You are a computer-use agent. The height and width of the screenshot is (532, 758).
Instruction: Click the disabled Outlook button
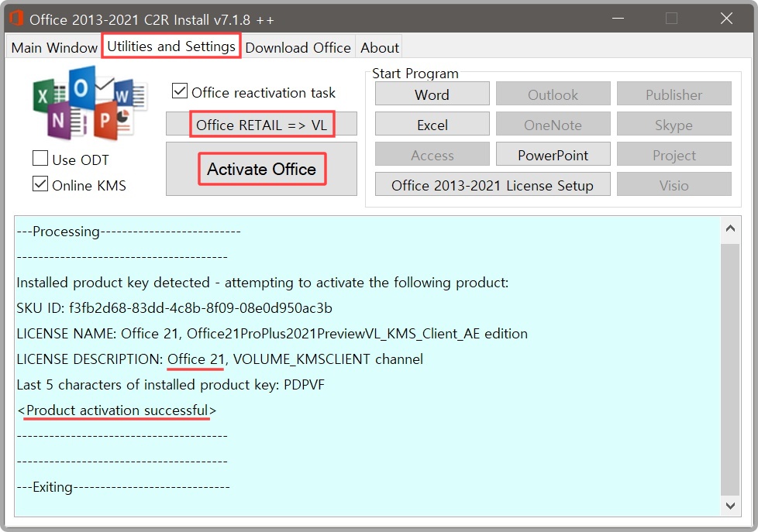tap(553, 94)
